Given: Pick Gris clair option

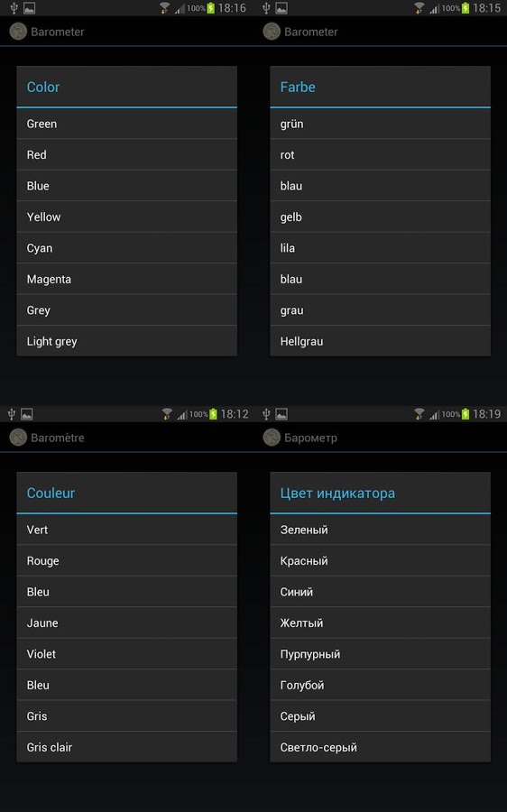Looking at the screenshot, I should coord(127,747).
